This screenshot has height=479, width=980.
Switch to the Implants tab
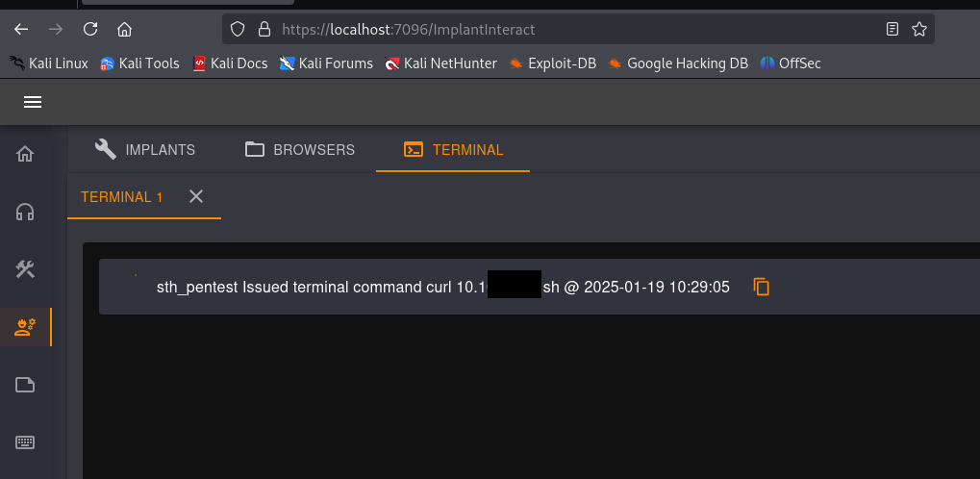pyautogui.click(x=145, y=150)
